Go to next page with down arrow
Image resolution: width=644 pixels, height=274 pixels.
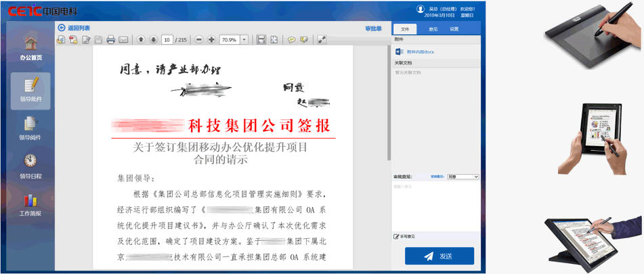[153, 40]
